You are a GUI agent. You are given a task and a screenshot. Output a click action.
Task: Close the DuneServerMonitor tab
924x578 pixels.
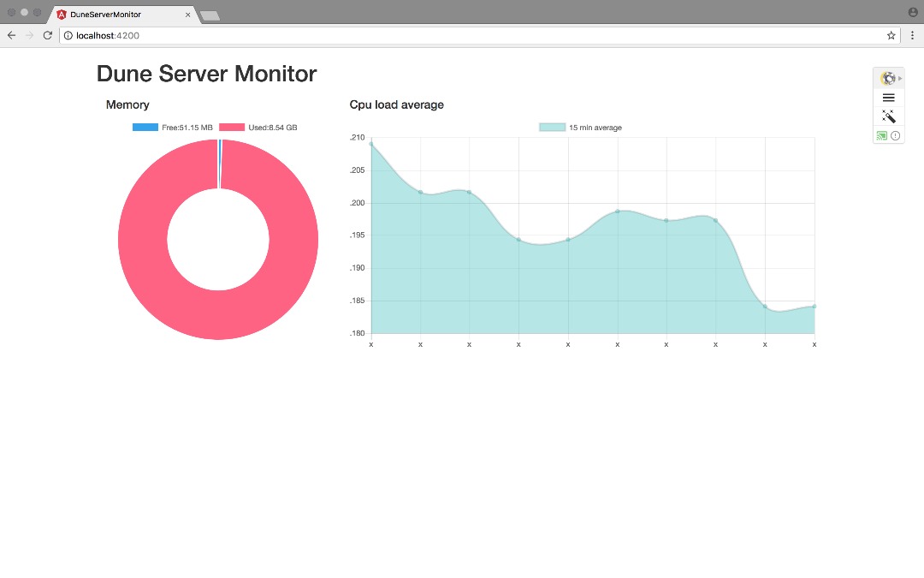pos(188,15)
